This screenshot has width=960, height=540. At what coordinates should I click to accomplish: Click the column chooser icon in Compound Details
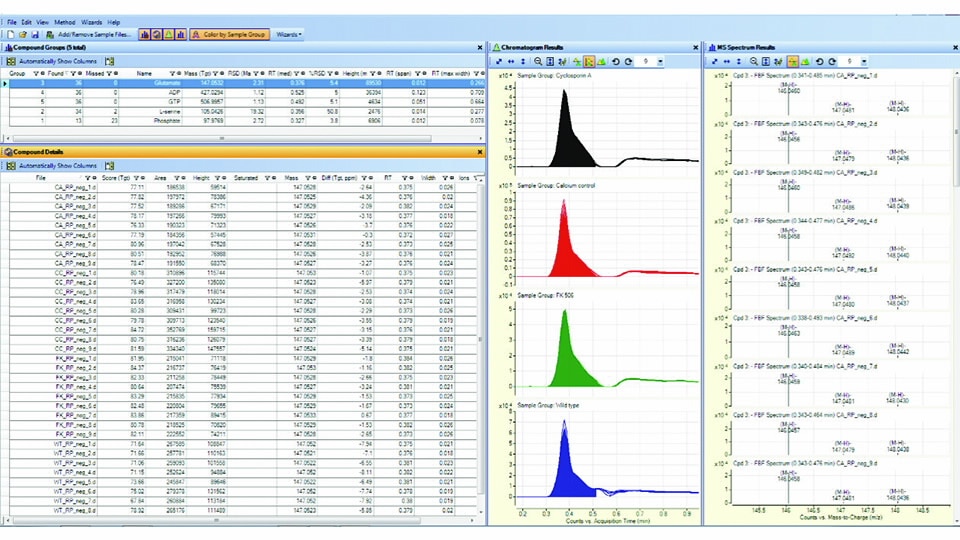[110, 165]
